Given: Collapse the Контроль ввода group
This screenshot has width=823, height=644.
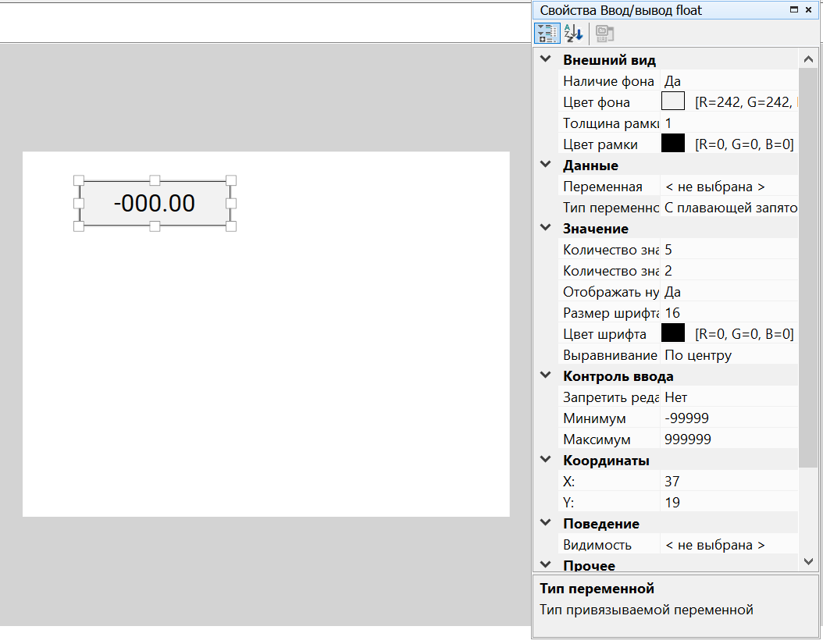Looking at the screenshot, I should (x=546, y=376).
